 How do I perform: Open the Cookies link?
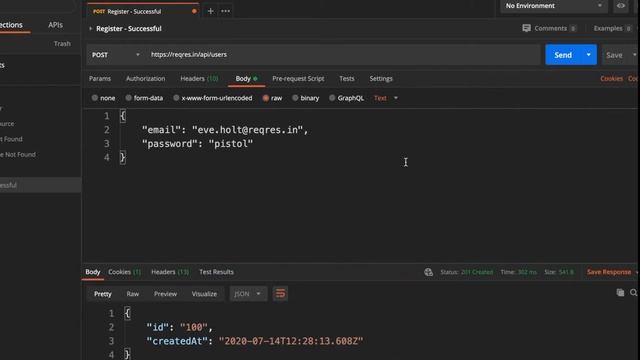coord(611,78)
